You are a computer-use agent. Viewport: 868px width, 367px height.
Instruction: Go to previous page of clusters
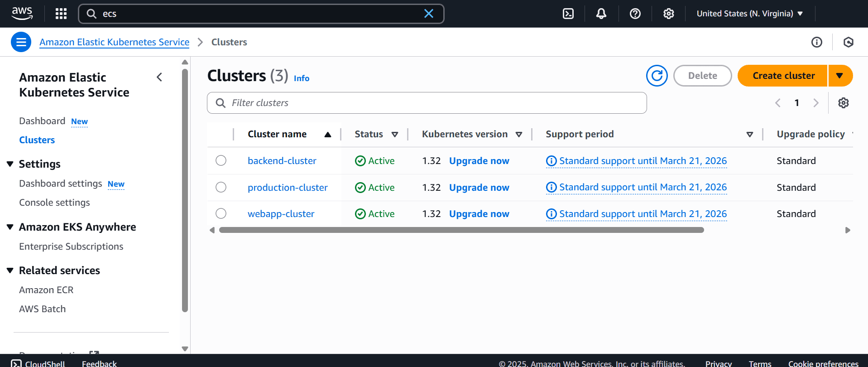coord(778,103)
